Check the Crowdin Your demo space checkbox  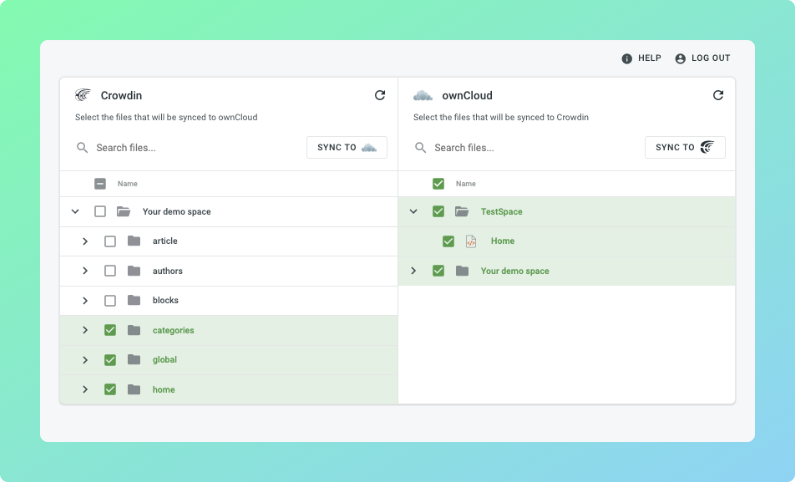pos(100,211)
